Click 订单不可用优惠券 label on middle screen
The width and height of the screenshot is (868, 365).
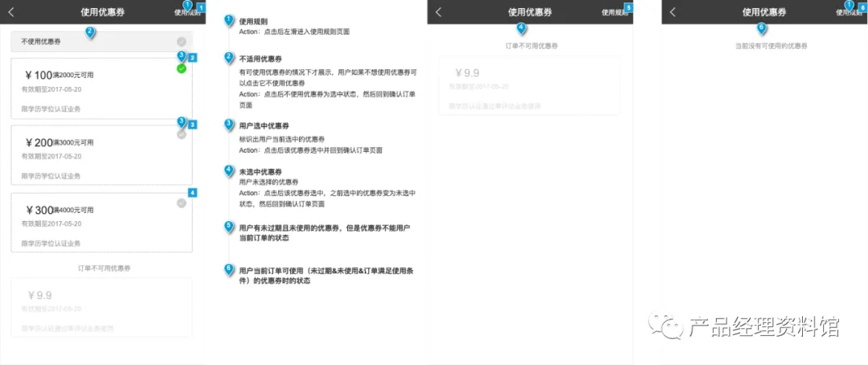531,46
